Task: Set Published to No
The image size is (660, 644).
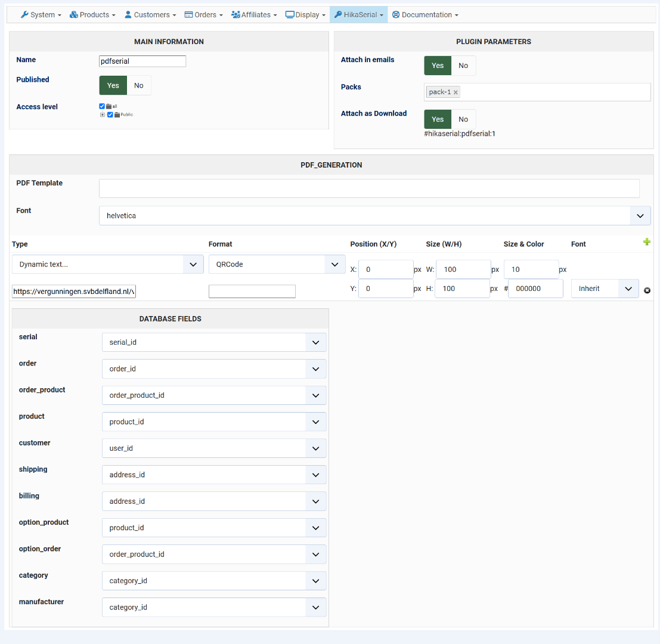Action: coord(139,85)
